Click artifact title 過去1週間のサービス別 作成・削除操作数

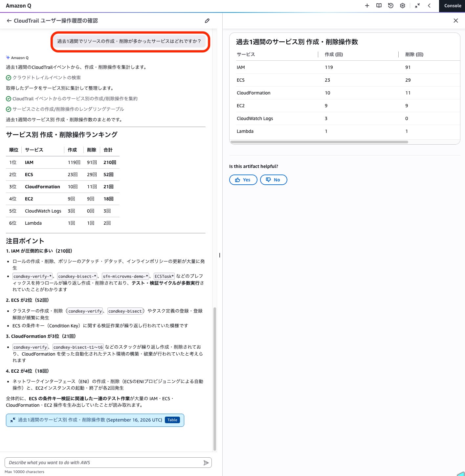point(297,42)
